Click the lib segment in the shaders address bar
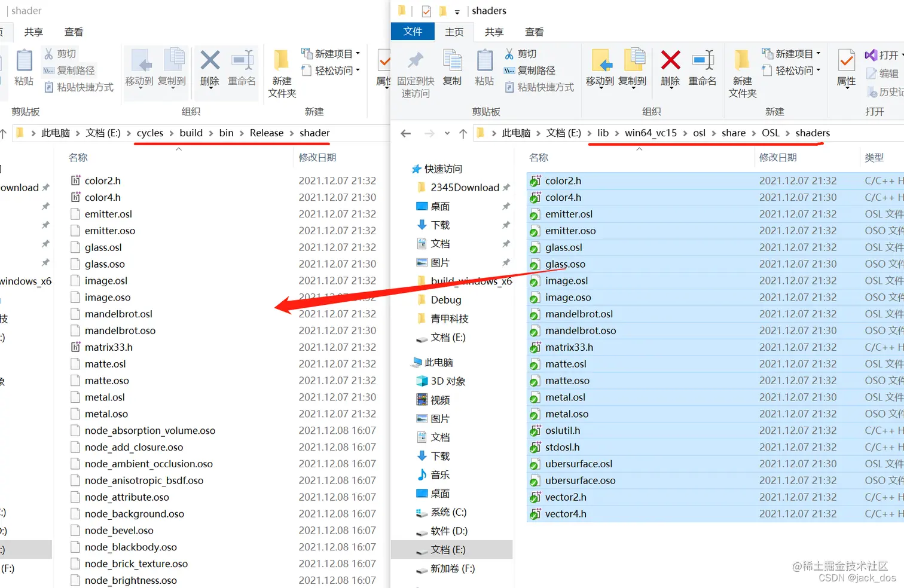The height and width of the screenshot is (588, 904). 603,133
